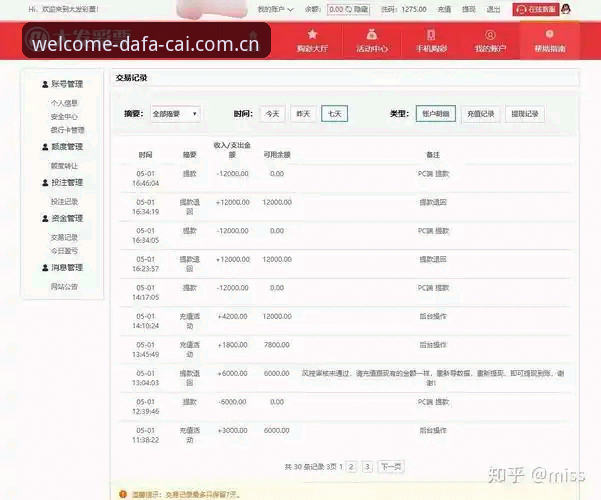The height and width of the screenshot is (500, 601).
Task: Select the 昨天 time filter
Action: click(303, 114)
